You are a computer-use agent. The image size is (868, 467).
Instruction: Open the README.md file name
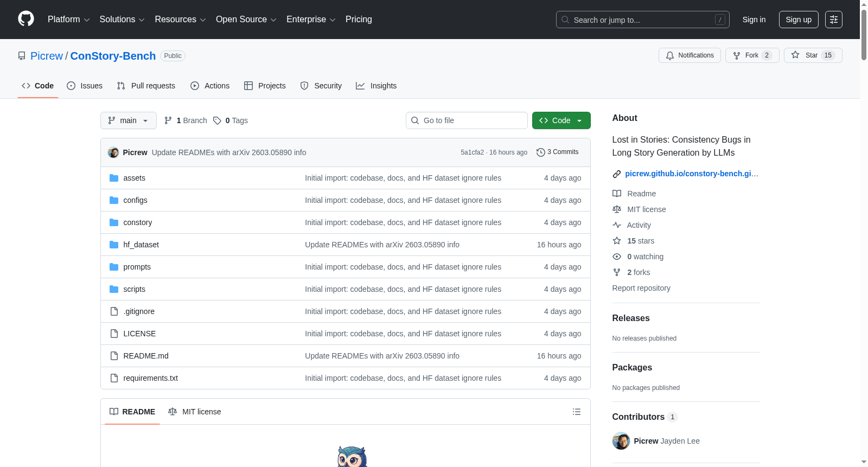(x=146, y=356)
